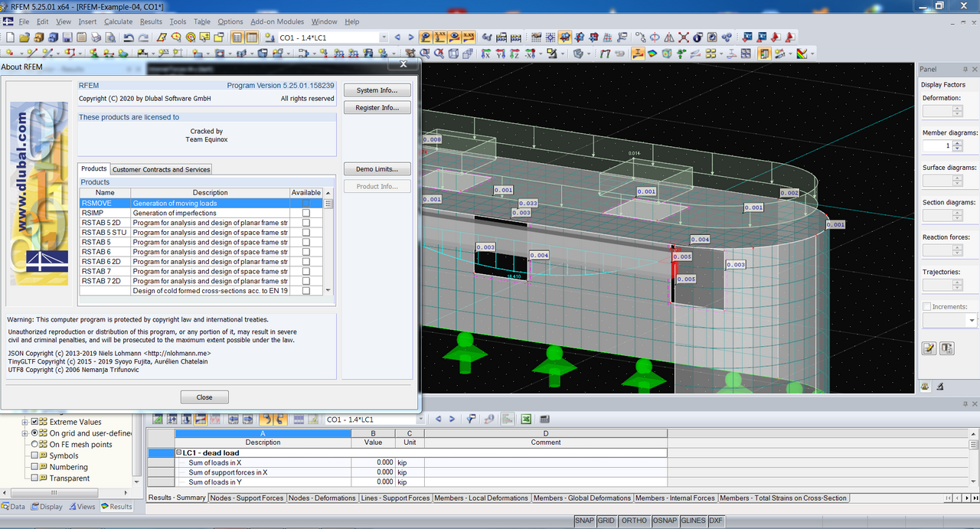Click the red X delete icon in toolbar
Viewport: 980px width, 529px height.
[x=684, y=37]
